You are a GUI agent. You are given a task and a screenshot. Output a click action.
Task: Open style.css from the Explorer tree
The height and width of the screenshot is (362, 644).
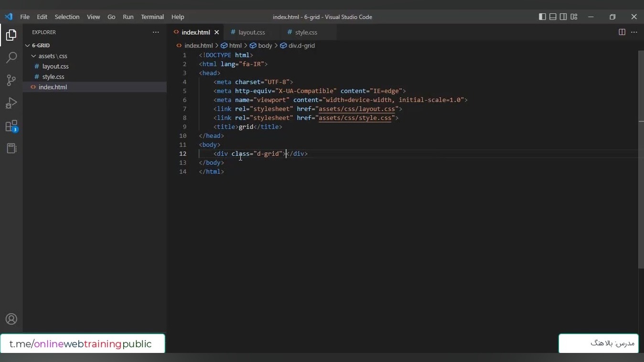pyautogui.click(x=53, y=76)
